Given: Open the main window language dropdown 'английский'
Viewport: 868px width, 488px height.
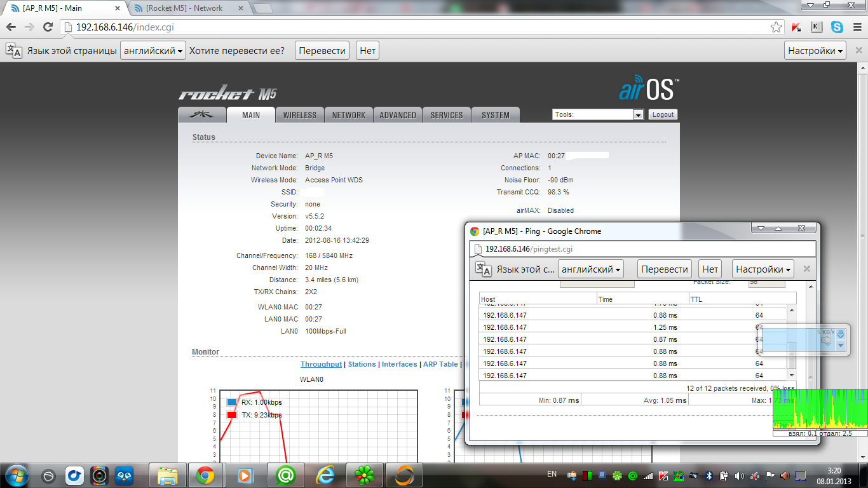Looking at the screenshot, I should (153, 51).
